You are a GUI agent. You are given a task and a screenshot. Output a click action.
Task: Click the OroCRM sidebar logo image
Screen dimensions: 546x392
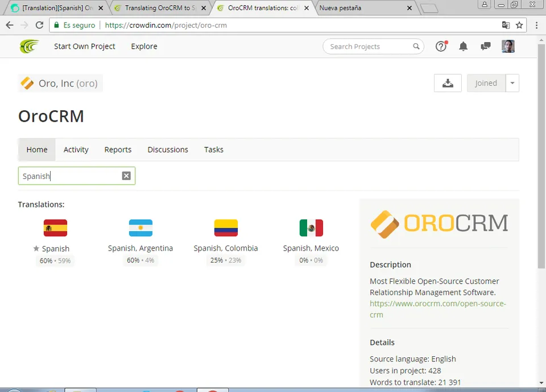(x=439, y=224)
